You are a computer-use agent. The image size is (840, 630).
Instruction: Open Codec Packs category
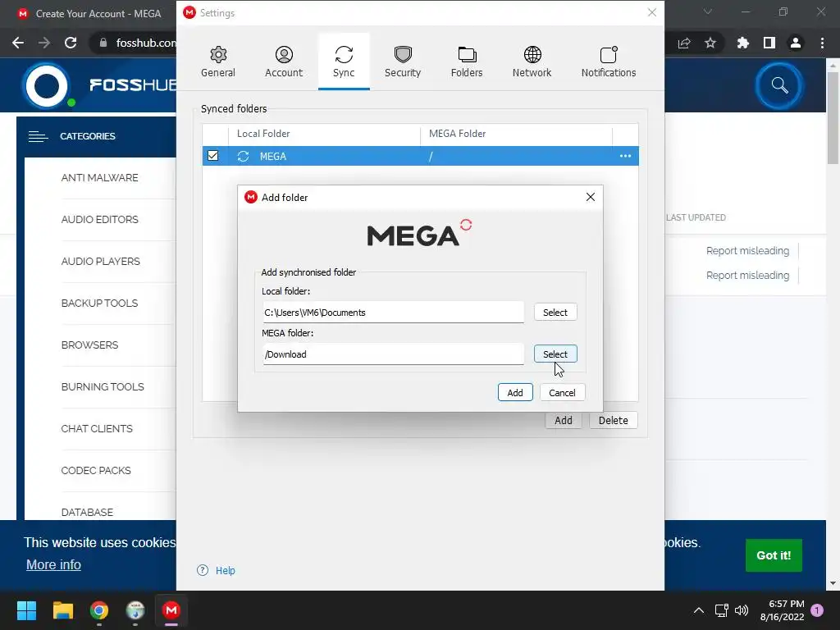[x=96, y=470]
